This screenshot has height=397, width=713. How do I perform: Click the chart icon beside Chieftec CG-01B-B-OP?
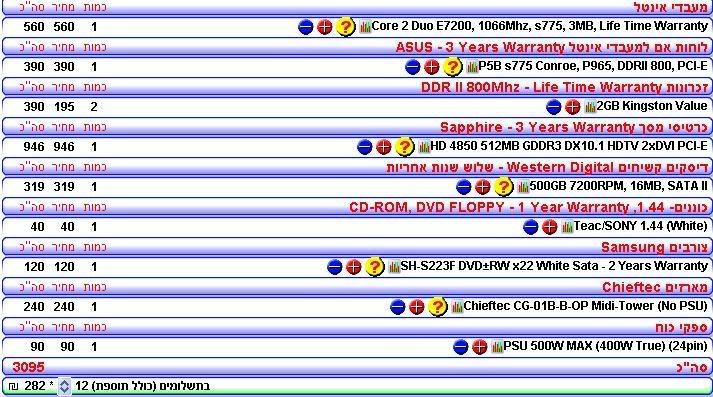(457, 307)
